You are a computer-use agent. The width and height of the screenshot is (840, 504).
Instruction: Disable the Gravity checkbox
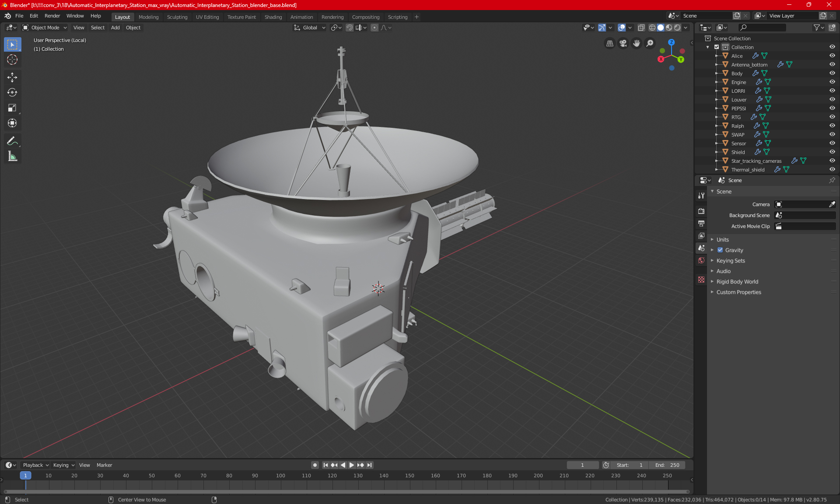[x=720, y=250]
